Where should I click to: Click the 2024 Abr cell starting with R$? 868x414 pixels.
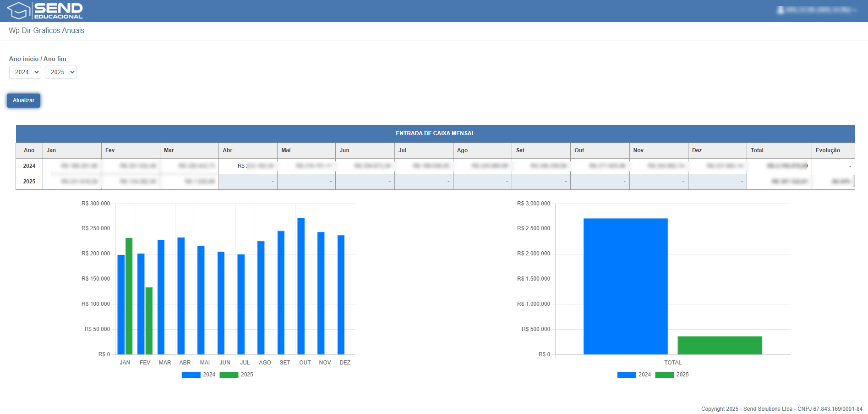click(248, 166)
